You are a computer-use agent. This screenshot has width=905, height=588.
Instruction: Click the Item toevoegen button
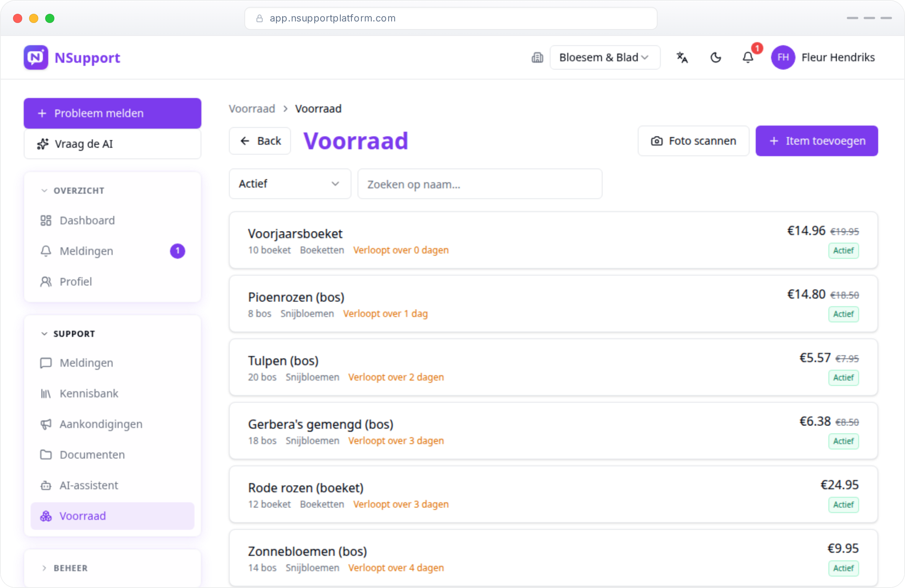pyautogui.click(x=817, y=141)
